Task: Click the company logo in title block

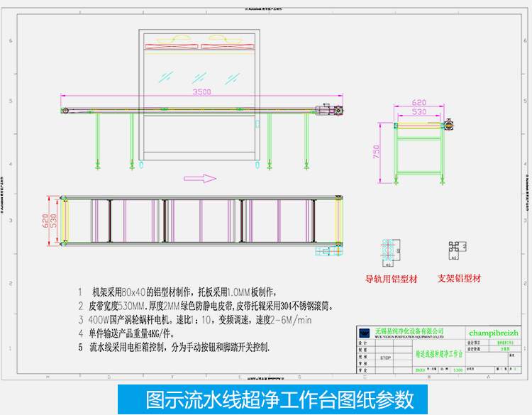Action: [364, 333]
